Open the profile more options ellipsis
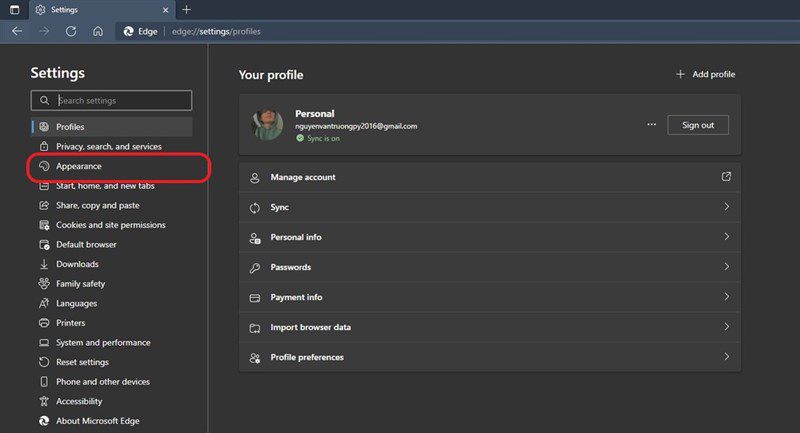The height and width of the screenshot is (433, 800). click(x=652, y=124)
